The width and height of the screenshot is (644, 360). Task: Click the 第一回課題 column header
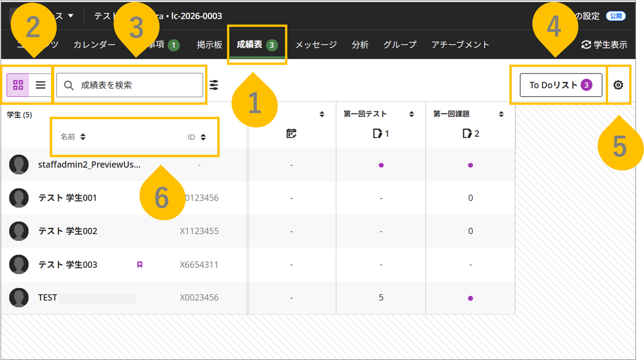click(451, 114)
